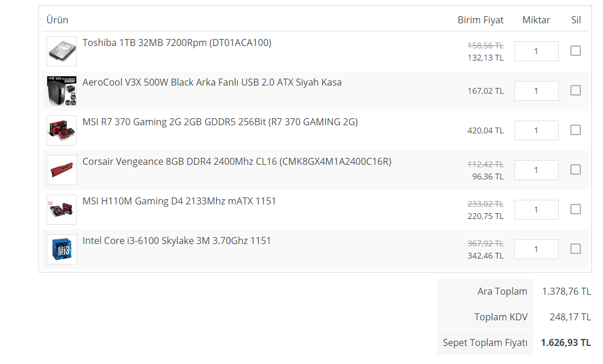Open the Intel Core i3-6100 Skylake product link
This screenshot has height=364, width=603.
[177, 241]
